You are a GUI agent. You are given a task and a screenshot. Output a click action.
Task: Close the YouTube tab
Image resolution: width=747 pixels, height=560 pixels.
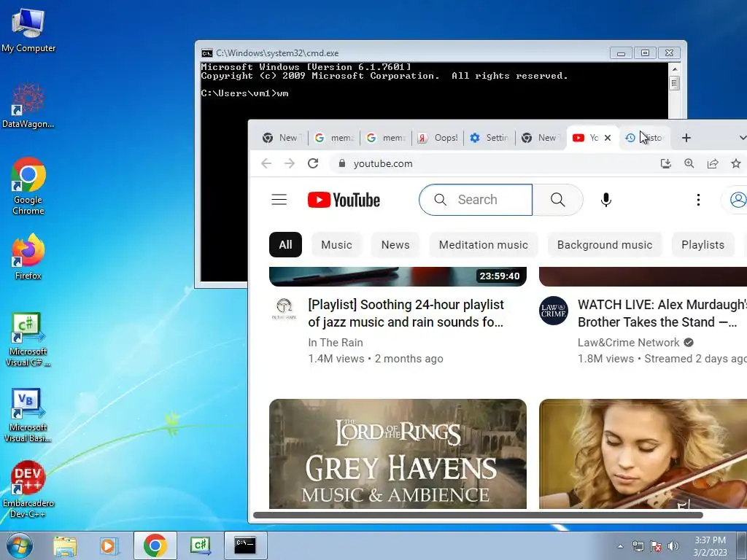pyautogui.click(x=608, y=138)
